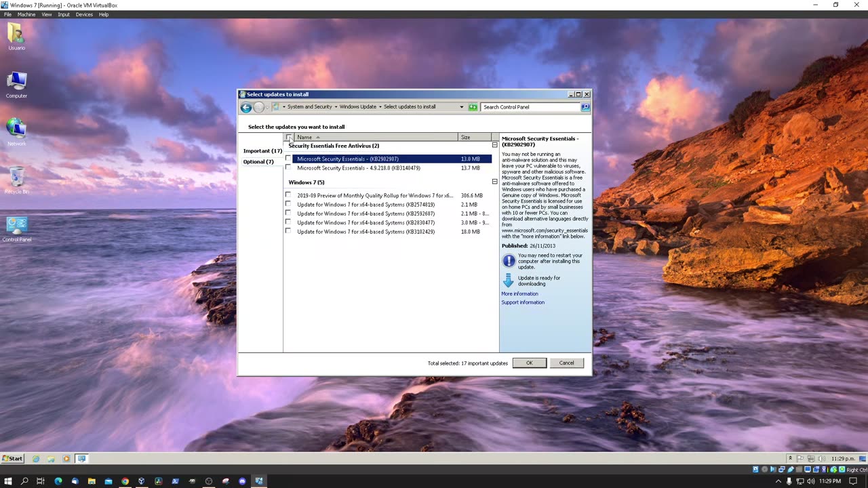
Task: Check the KB2592687 update checkbox
Action: [x=288, y=213]
